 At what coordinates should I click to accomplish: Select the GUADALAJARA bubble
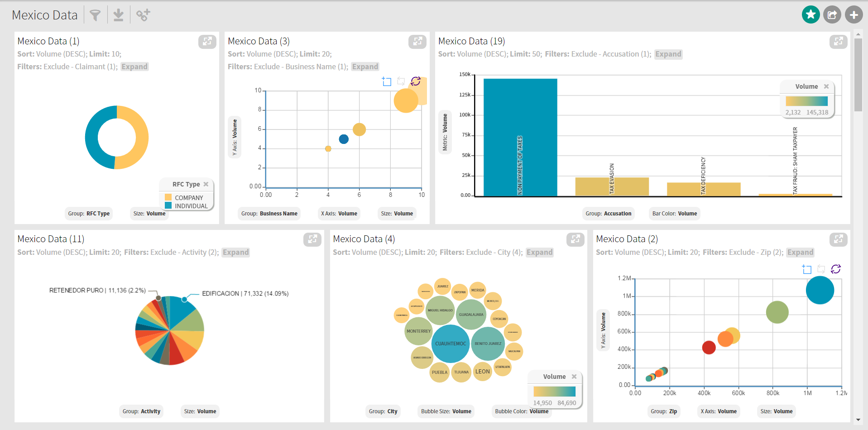point(471,315)
